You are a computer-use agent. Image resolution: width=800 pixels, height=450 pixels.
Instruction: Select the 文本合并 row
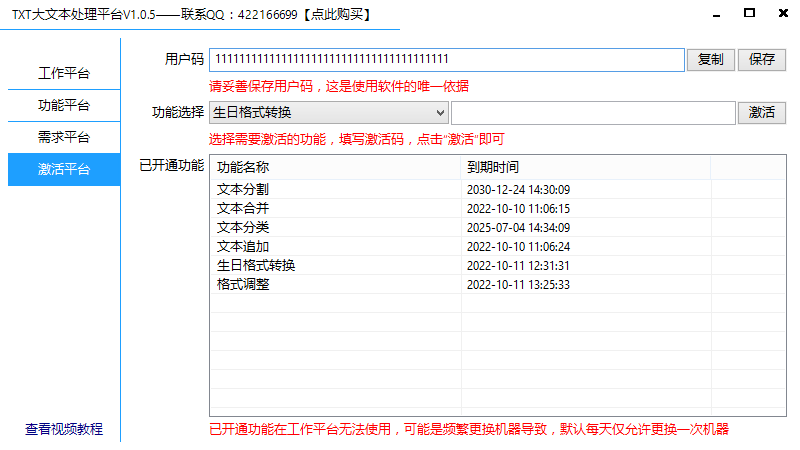(497, 208)
